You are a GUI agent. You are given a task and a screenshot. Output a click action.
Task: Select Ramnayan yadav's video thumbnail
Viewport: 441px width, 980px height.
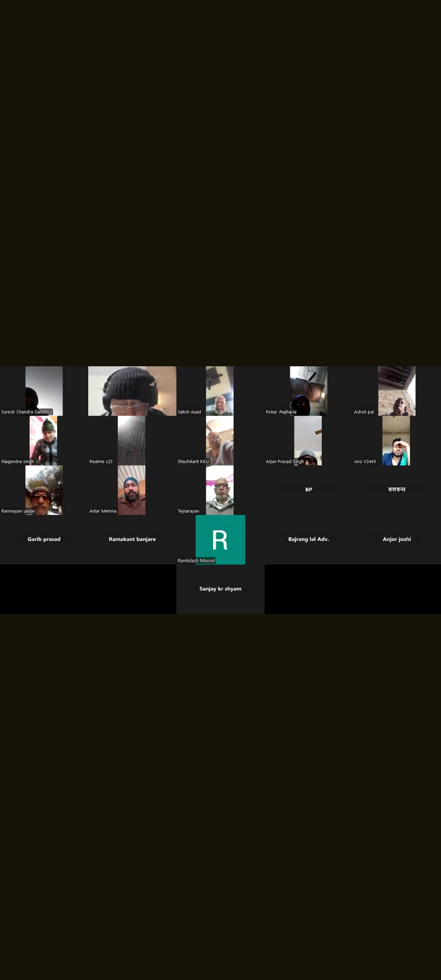pos(44,490)
